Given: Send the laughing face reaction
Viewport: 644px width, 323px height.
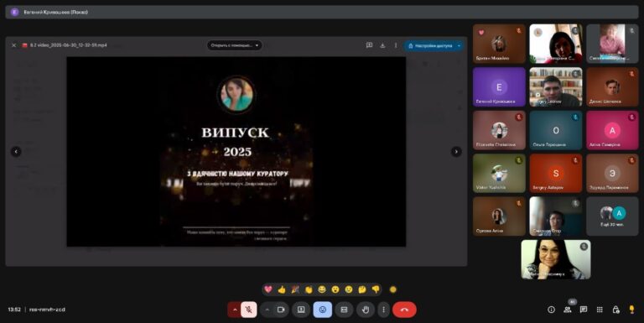Looking at the screenshot, I should 322,289.
